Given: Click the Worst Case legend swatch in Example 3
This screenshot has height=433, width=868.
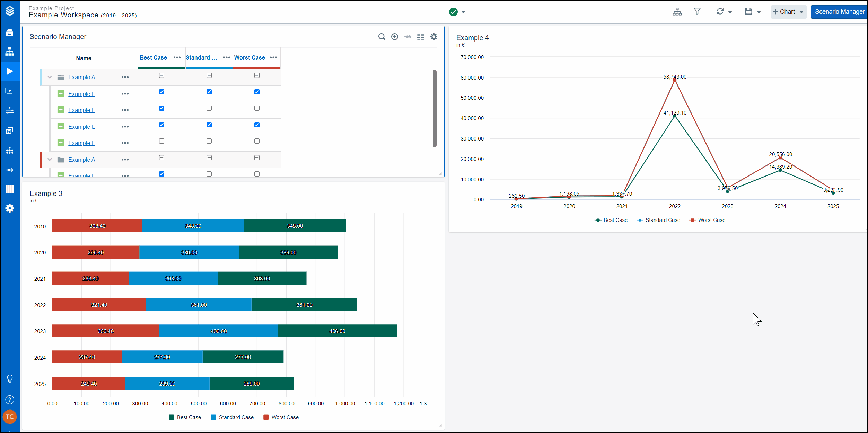Looking at the screenshot, I should click(266, 417).
